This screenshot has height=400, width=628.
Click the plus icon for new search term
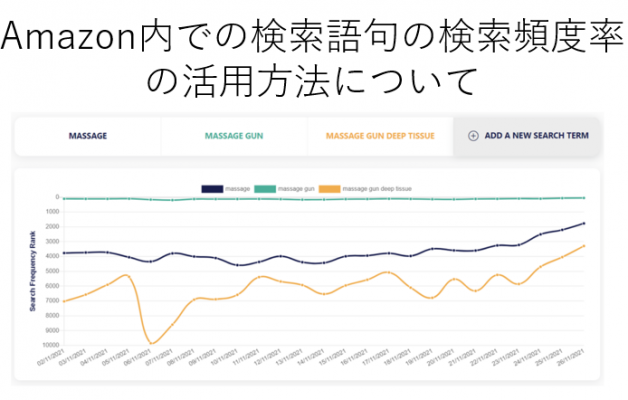coord(472,134)
